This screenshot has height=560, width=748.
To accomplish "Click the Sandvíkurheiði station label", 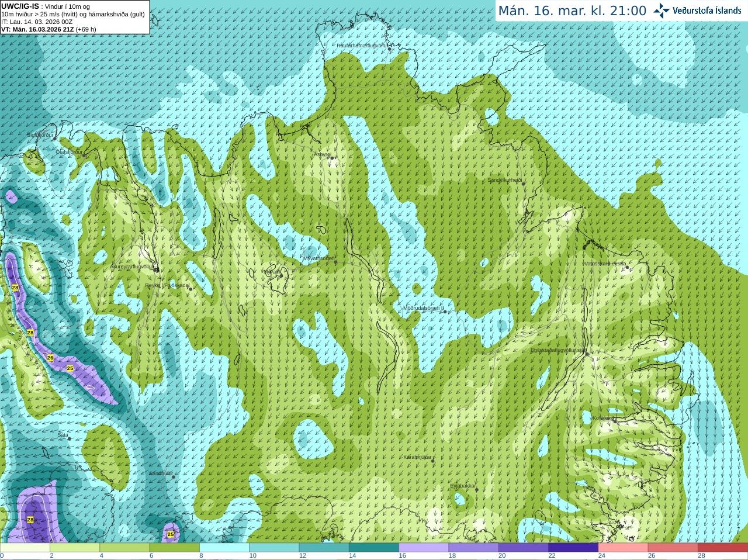I will (505, 180).
